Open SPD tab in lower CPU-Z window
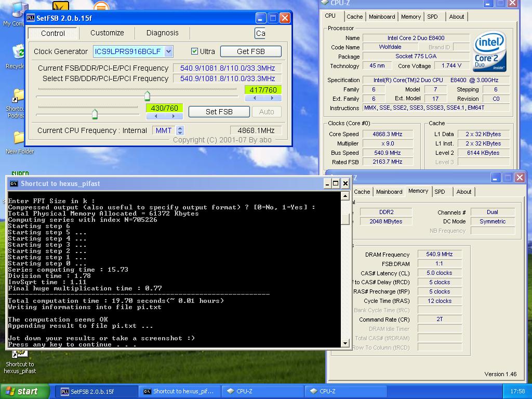The height and width of the screenshot is (399, 532). [440, 192]
